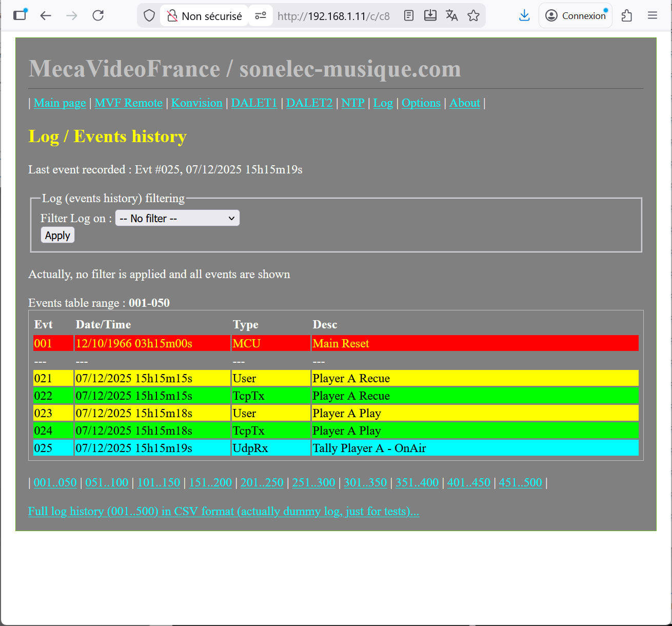672x626 pixels.
Task: Click the browser reload page icon
Action: (98, 15)
